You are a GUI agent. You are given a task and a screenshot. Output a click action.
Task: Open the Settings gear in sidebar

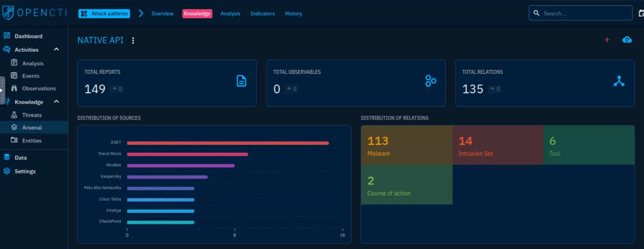point(25,171)
